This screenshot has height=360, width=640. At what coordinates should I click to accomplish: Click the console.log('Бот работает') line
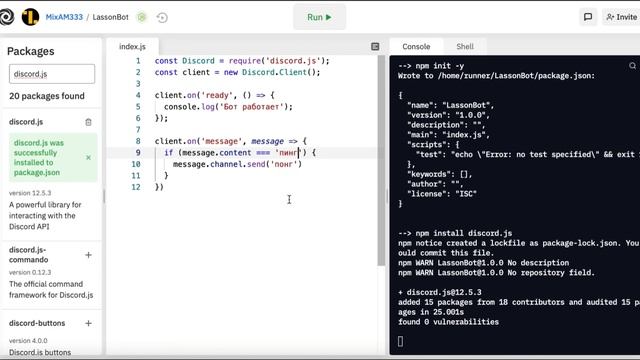pos(228,107)
